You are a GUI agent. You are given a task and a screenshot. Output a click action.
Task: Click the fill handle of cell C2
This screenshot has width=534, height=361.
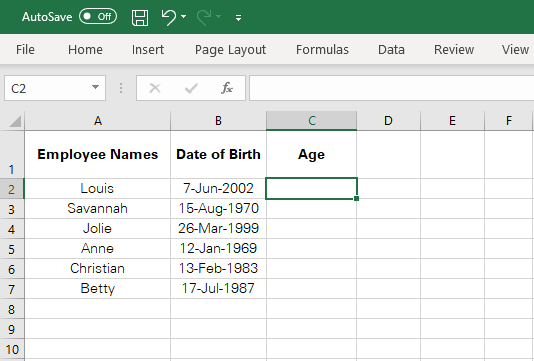[356, 198]
